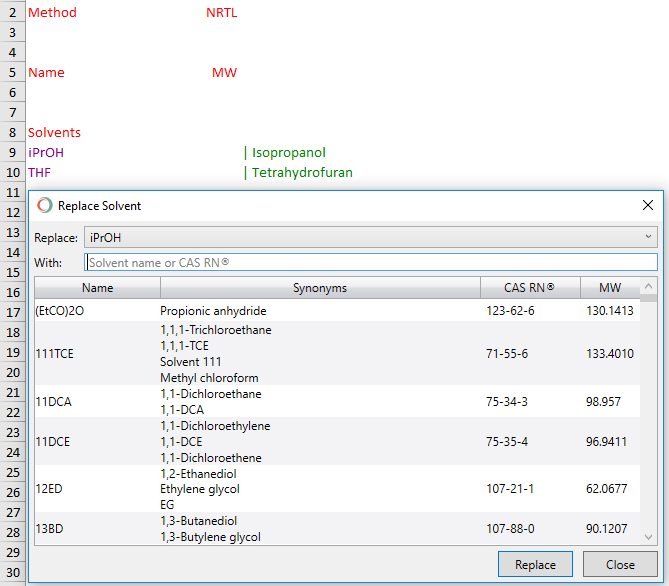Click the NRTL method value in editor
The width and height of the screenshot is (669, 586).
pos(222,13)
